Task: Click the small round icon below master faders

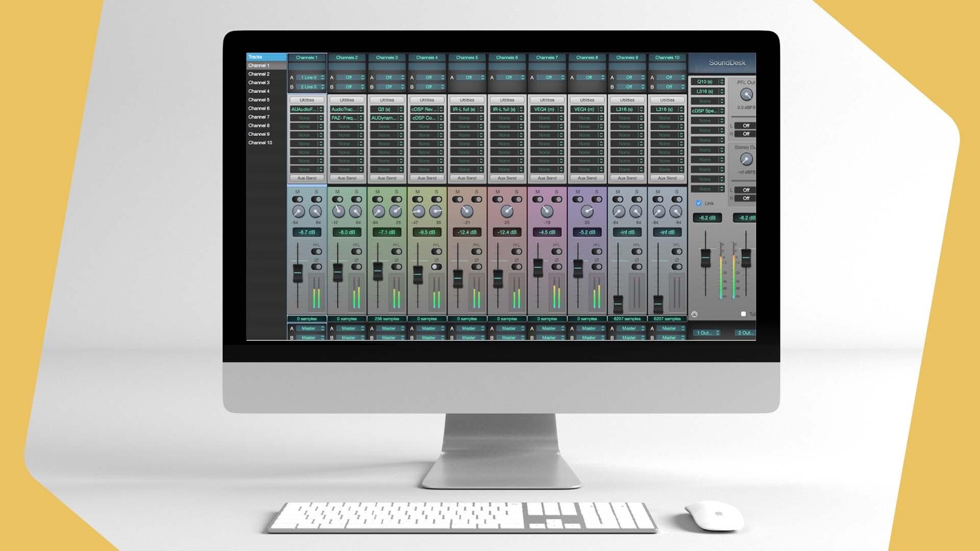Action: pyautogui.click(x=694, y=314)
